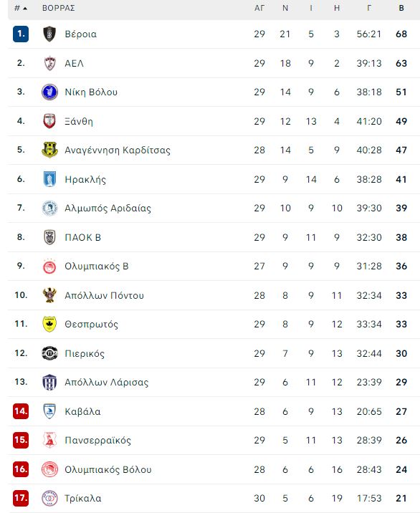Image resolution: width=420 pixels, height=513 pixels.
Task: Open the Αλμωπός Αριδαίας team page
Action: pos(108,208)
